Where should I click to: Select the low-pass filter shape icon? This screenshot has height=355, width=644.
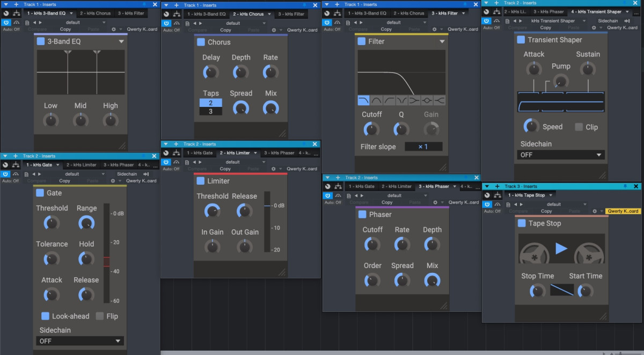click(364, 100)
